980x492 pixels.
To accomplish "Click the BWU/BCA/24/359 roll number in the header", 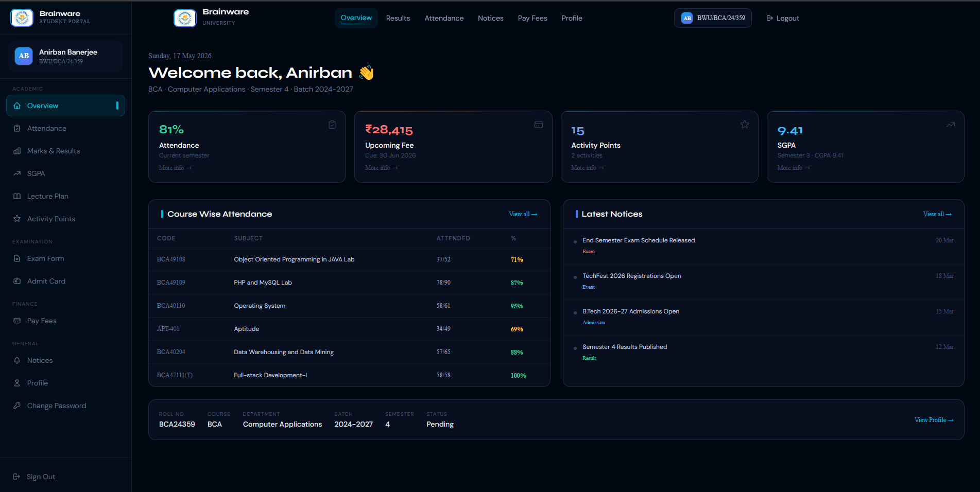I will pos(721,18).
